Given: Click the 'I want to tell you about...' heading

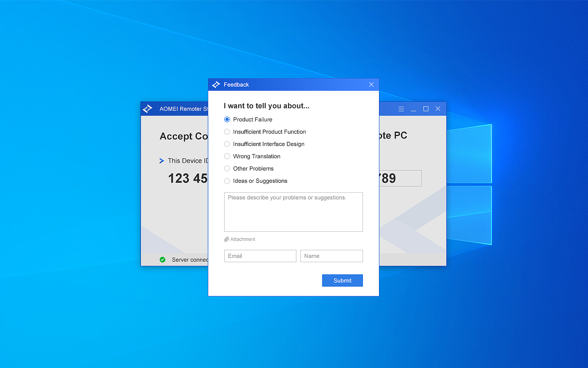Looking at the screenshot, I should pyautogui.click(x=266, y=106).
